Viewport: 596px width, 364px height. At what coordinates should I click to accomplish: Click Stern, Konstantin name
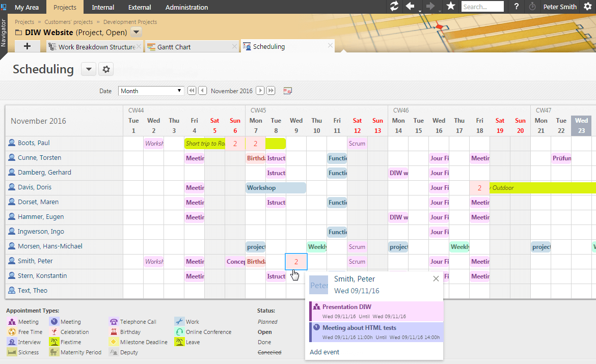pos(42,276)
